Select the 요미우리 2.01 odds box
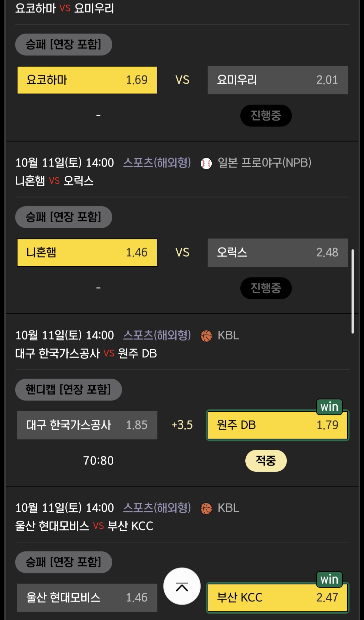 click(277, 80)
